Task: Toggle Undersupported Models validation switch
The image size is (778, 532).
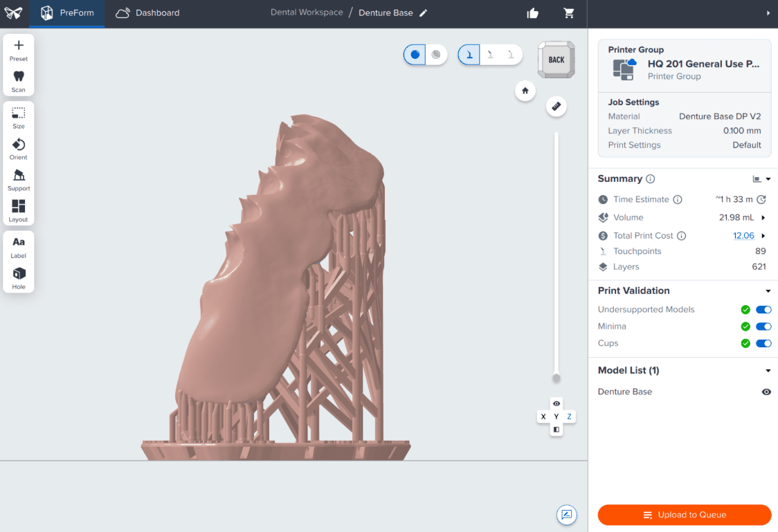Action: click(763, 310)
